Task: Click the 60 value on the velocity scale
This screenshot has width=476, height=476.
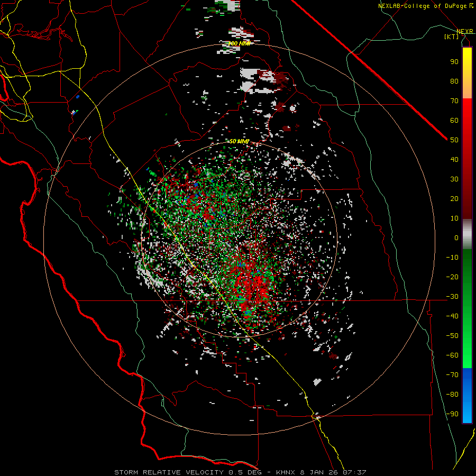Action: 454,120
